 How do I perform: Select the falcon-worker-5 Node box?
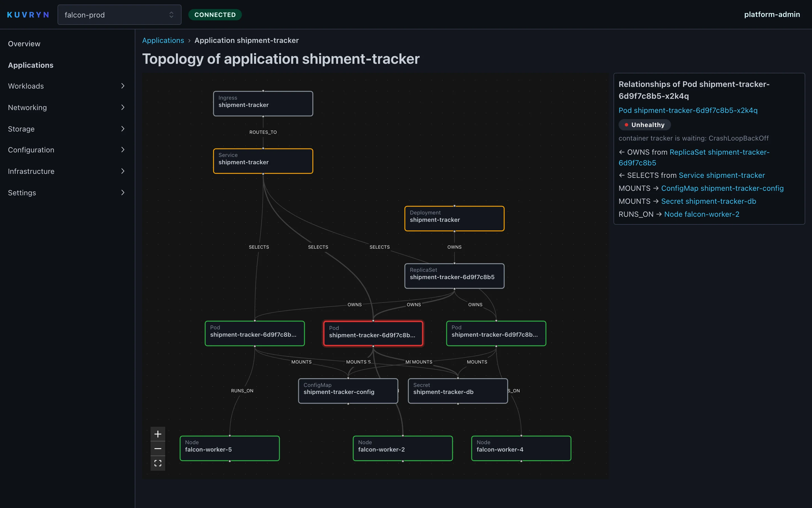[230, 448]
